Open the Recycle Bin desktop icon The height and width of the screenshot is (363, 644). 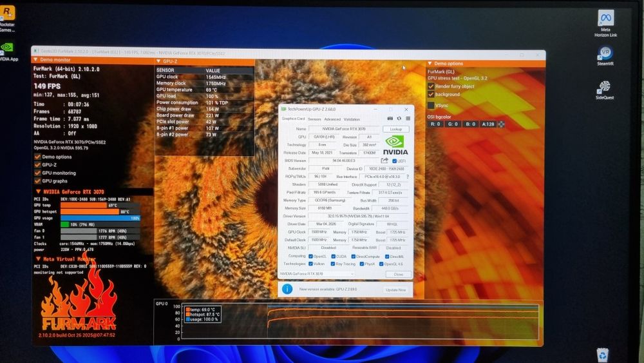point(602,355)
